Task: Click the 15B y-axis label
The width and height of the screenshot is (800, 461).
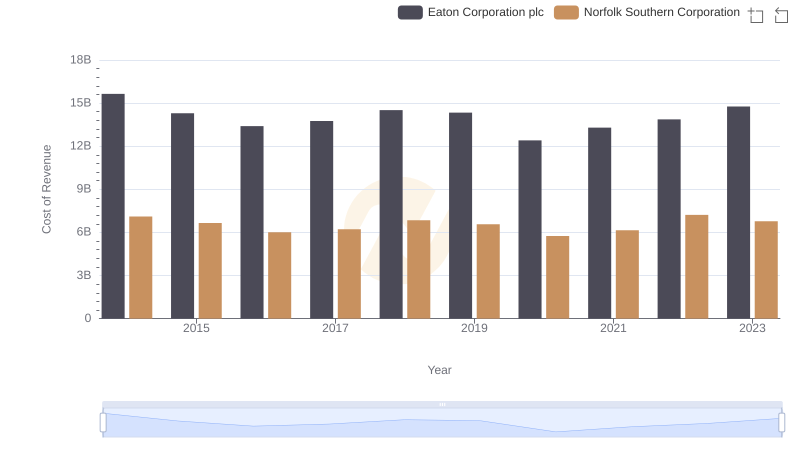Action: [x=81, y=103]
